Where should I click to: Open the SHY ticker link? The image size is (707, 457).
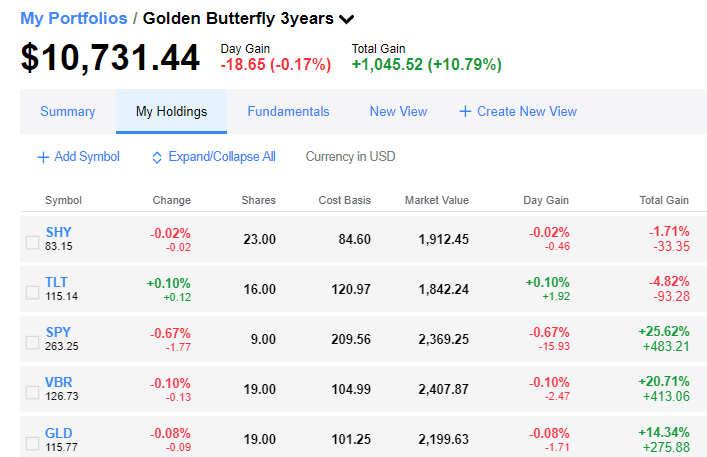point(58,232)
